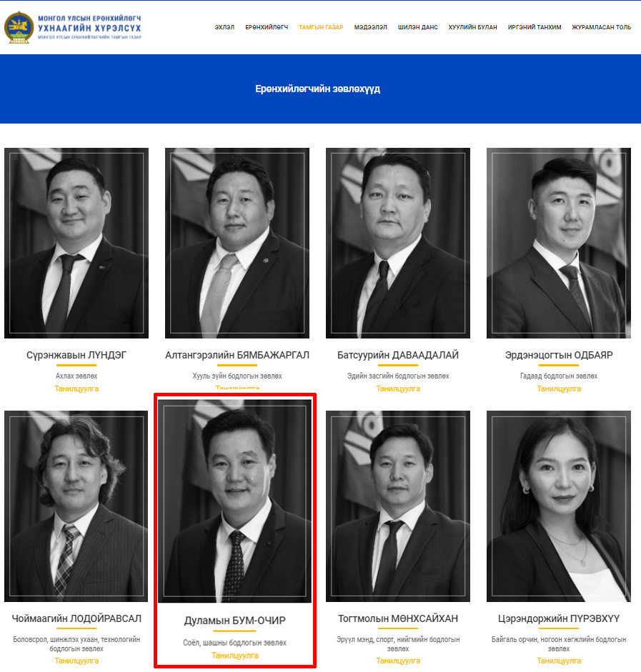This screenshot has height=672, width=641.
Task: Open the ЕРӨНХИЙЛӨГЧ navigation menu
Action: pyautogui.click(x=267, y=27)
